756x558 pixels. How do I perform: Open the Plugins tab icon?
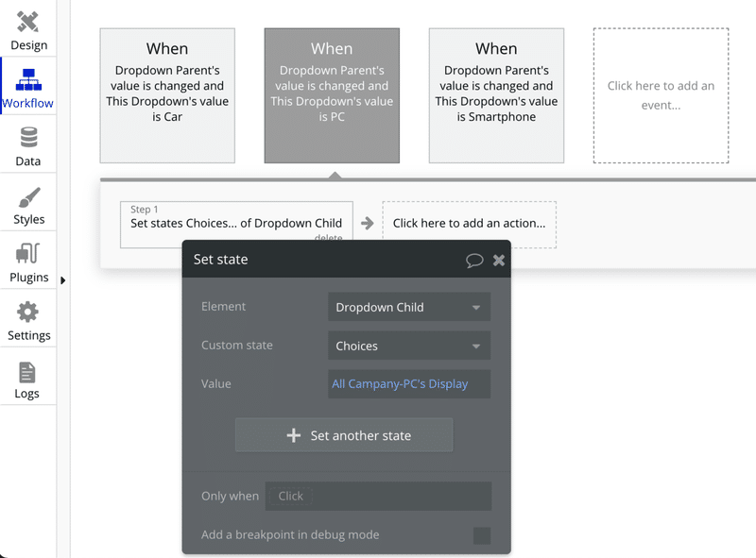[28, 253]
